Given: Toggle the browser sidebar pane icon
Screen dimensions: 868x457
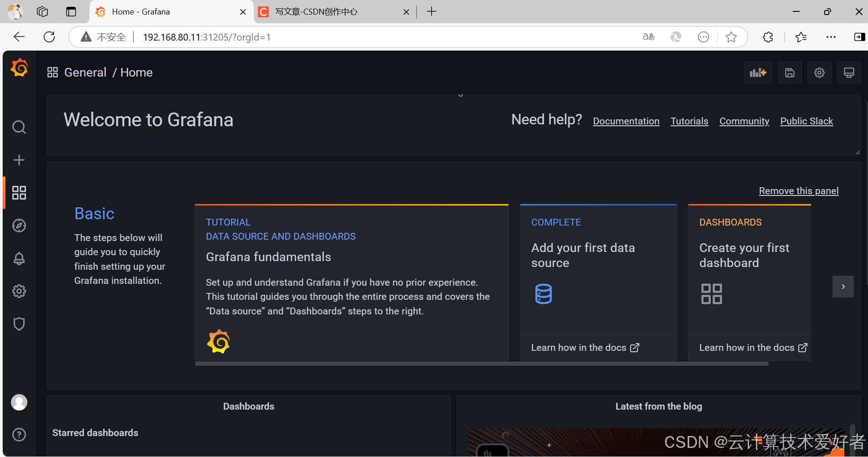Looking at the screenshot, I should click(859, 37).
